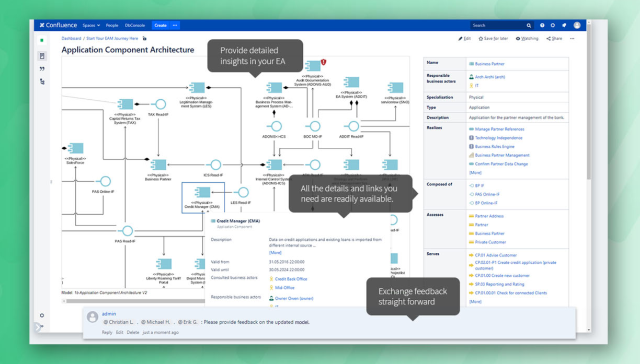Viewport: 640px width, 364px height.
Task: Select the servicenow (SNO) component
Action: (x=395, y=88)
